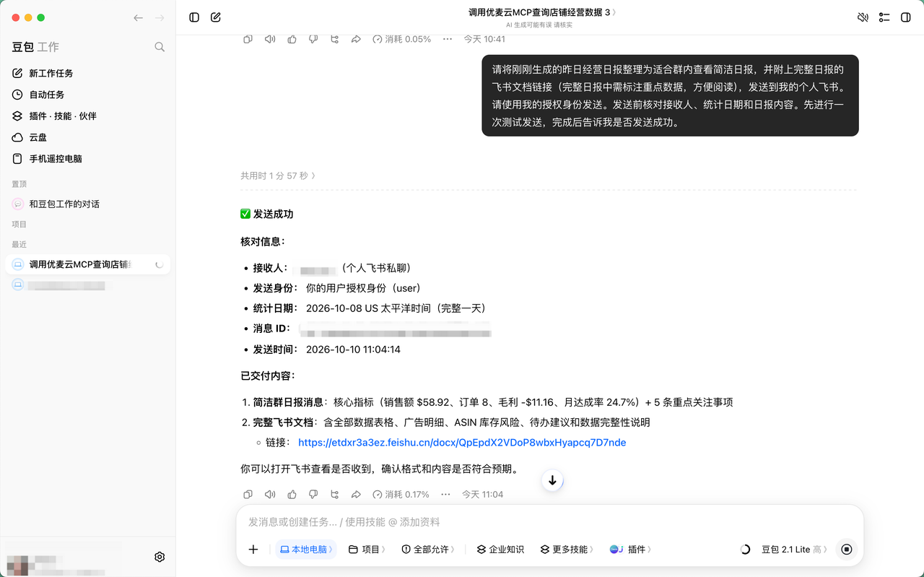Viewport: 924px width, 577px height.
Task: Stop the running response
Action: (847, 550)
